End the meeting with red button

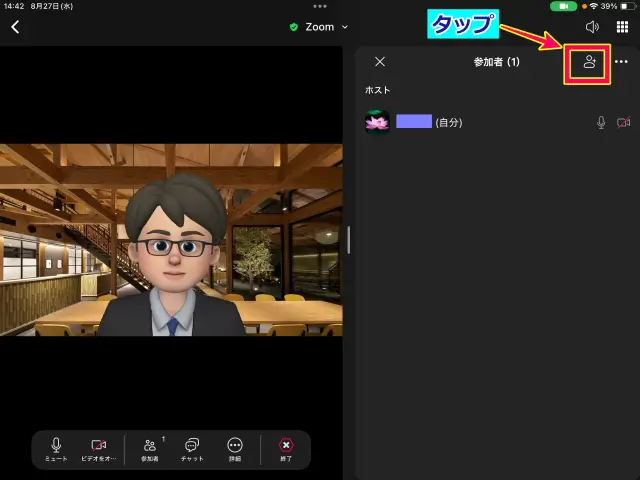(x=286, y=449)
